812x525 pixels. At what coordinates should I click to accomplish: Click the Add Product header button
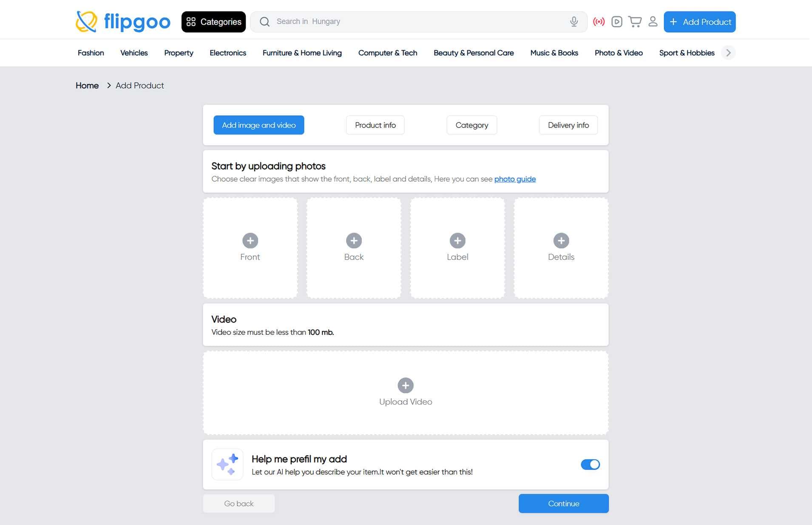coord(699,22)
